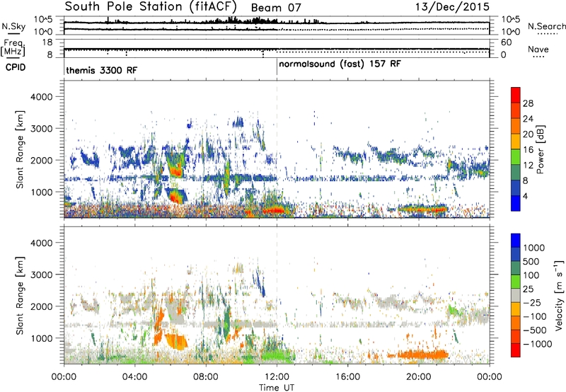This screenshot has height=392, width=566.
Task: Click orange velocity band between 19:00 and 21:30
Action: (x=422, y=354)
